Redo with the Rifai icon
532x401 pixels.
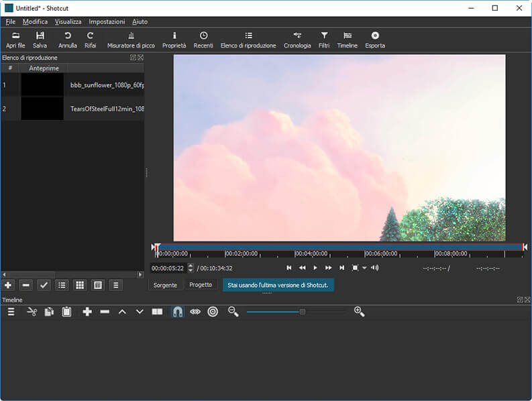pos(91,40)
